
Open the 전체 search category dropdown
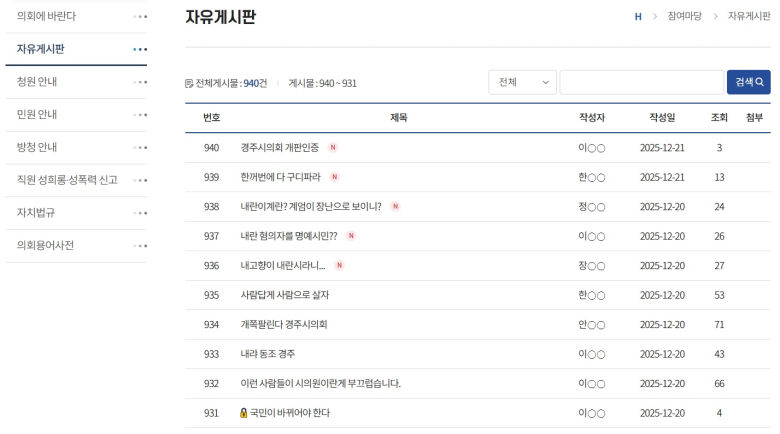[522, 82]
